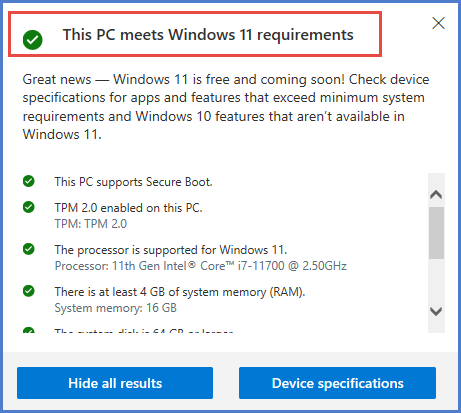
Task: Click the Secure Boot green check icon
Action: point(29,181)
